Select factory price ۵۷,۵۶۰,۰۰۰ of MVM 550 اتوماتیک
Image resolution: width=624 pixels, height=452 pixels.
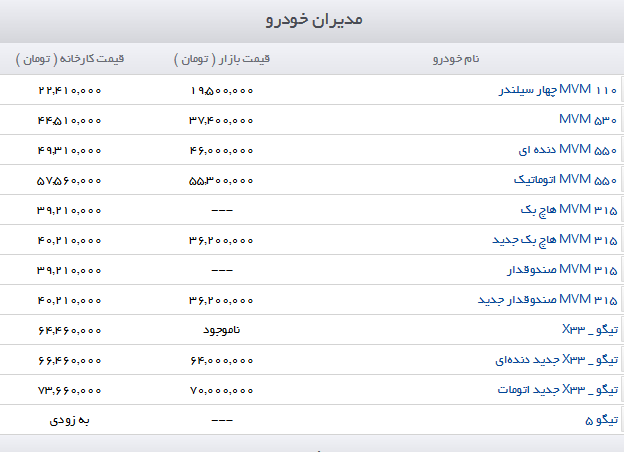pyautogui.click(x=69, y=181)
